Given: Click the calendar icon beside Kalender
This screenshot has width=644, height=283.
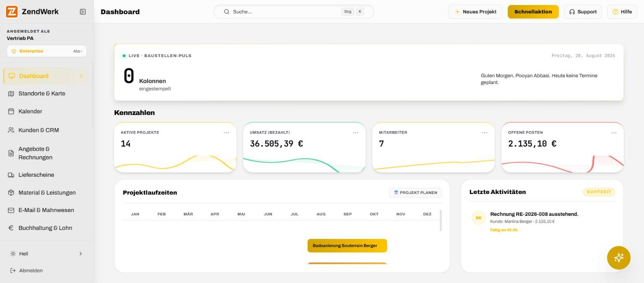Looking at the screenshot, I should pyautogui.click(x=11, y=111).
